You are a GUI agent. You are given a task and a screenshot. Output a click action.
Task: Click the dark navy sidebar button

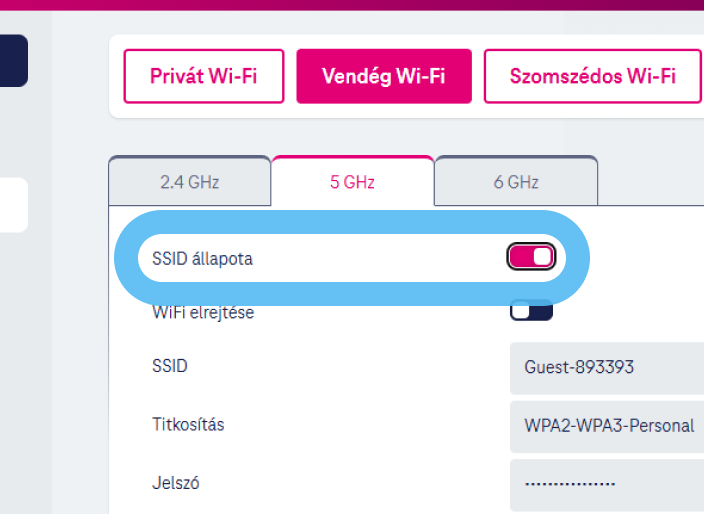pyautogui.click(x=13, y=60)
